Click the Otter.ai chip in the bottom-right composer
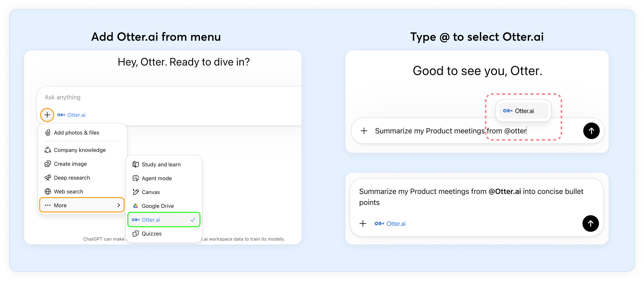644x281 pixels. click(390, 224)
